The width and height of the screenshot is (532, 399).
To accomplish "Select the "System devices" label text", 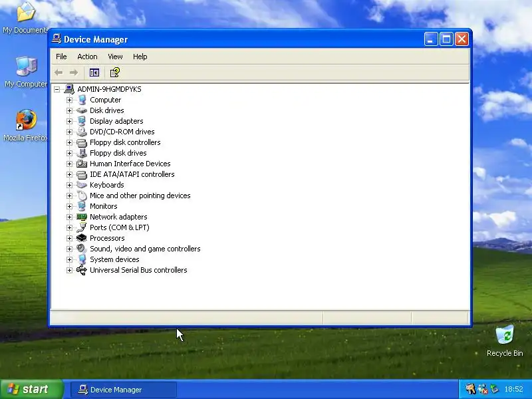I will [x=114, y=259].
